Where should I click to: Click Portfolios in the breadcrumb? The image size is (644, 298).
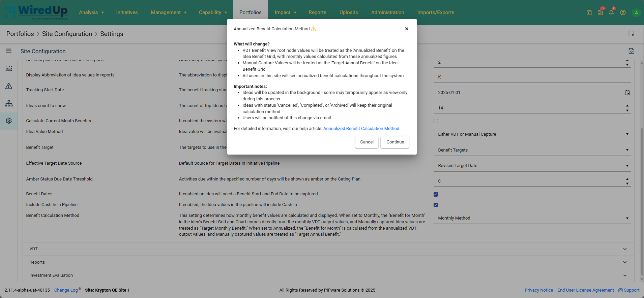20,34
